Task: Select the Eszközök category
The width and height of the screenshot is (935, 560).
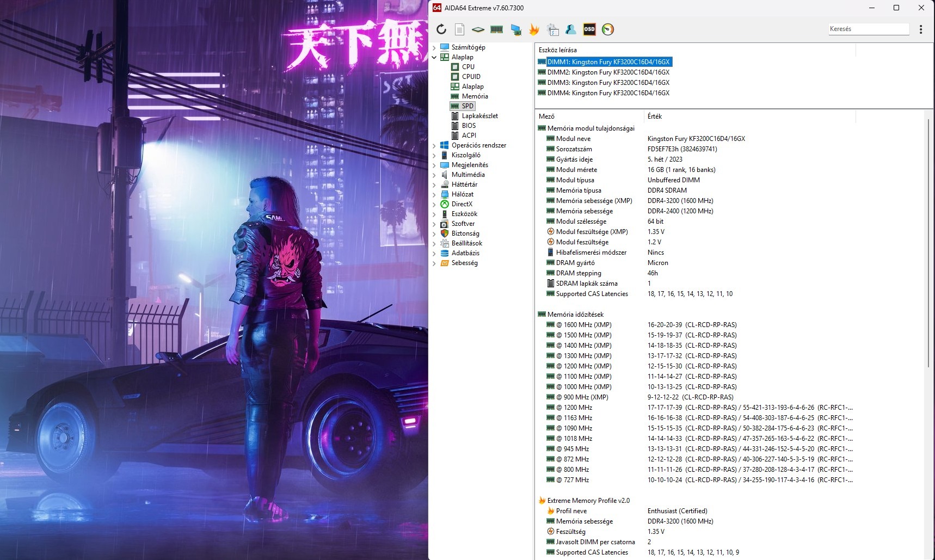Action: 464,214
